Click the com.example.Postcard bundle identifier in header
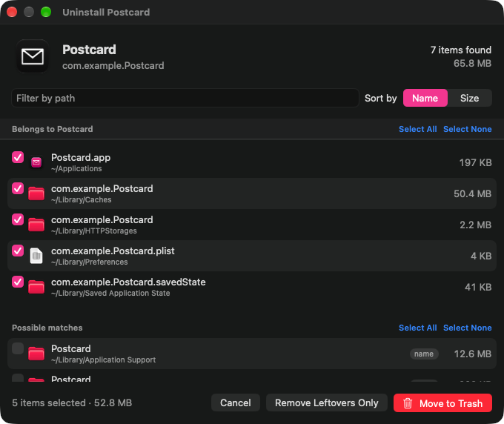Viewport: 504px width, 424px height. point(113,65)
